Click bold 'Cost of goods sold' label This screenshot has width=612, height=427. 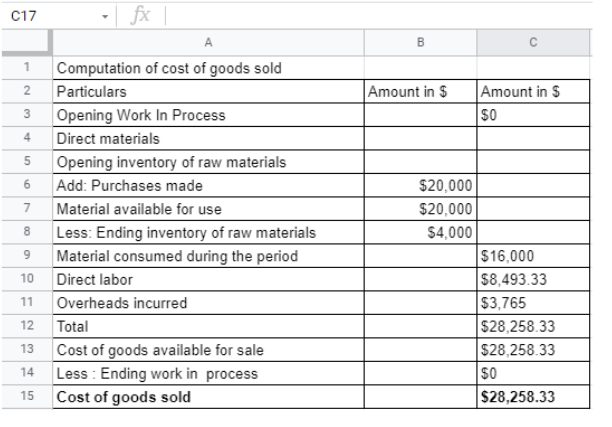click(208, 397)
